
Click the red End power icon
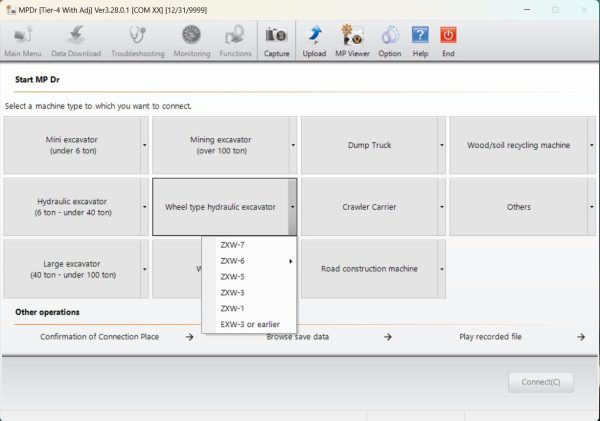tap(448, 41)
